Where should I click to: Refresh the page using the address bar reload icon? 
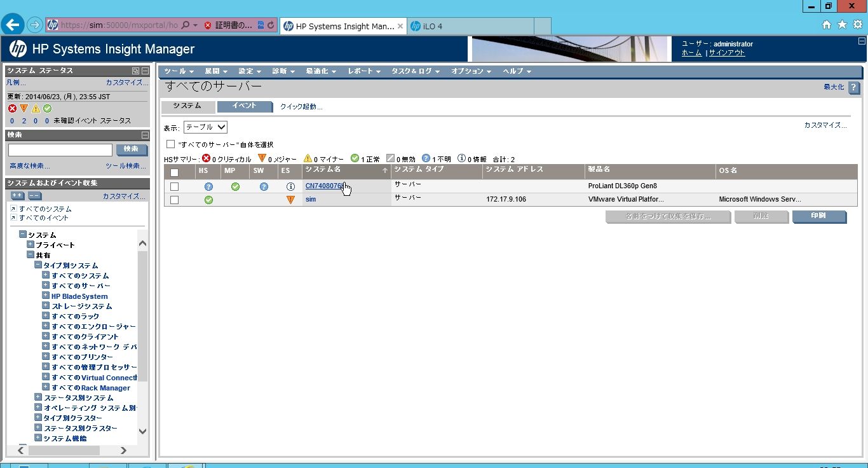[x=271, y=25]
